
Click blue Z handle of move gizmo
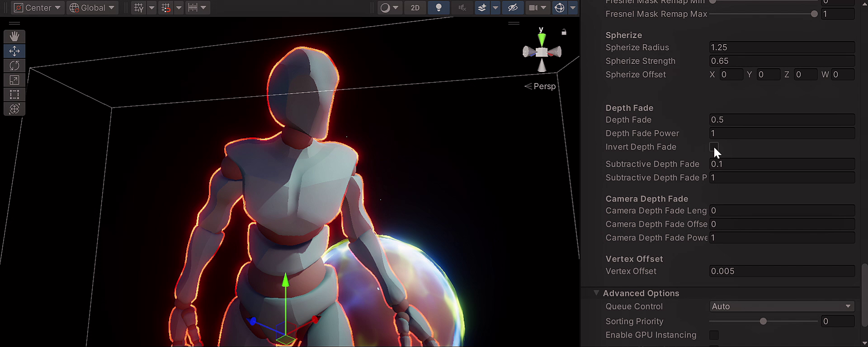tap(253, 321)
